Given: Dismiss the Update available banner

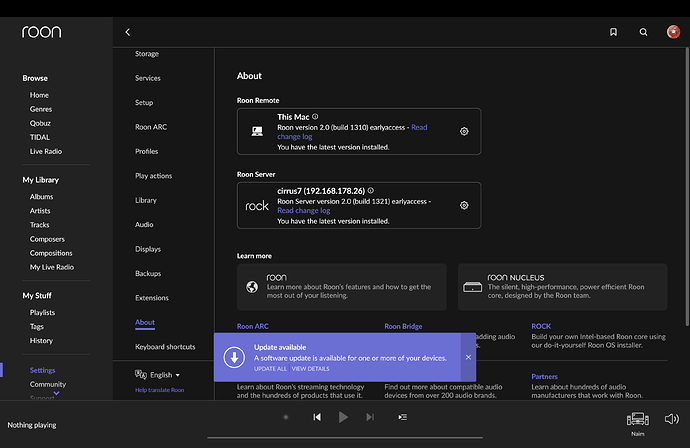Looking at the screenshot, I should tap(468, 357).
